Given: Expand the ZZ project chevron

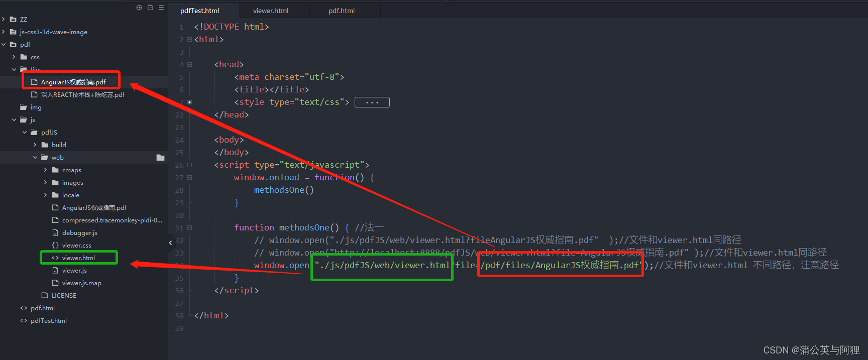Looking at the screenshot, I should point(4,19).
